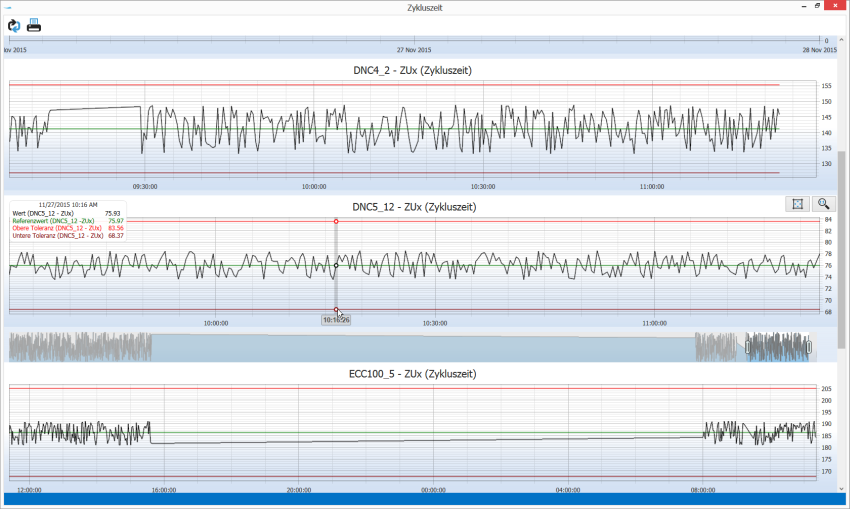Click the zoom magnifier button on DNC5_12 chart
Screen dimensions: 850x509
pos(823,204)
